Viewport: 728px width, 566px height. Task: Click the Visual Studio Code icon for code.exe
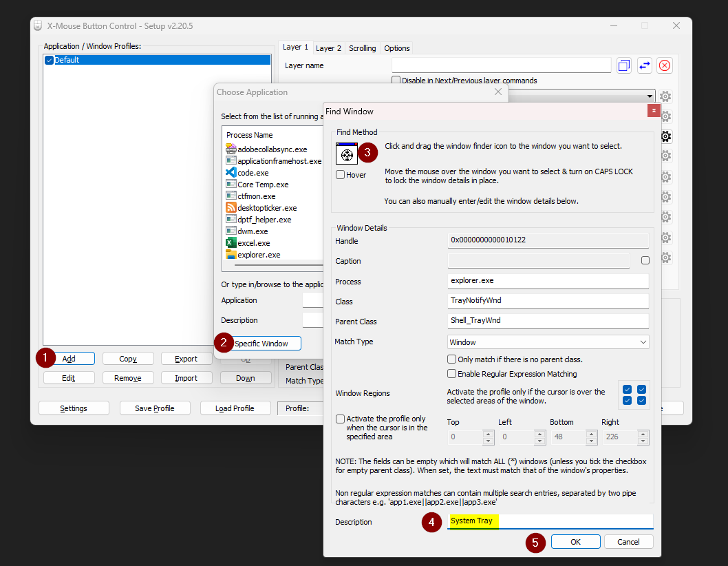pos(231,172)
